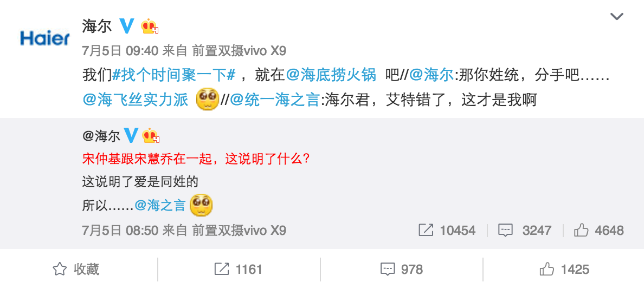
Task: Click the @海尔 mention before 那你姓统
Action: (x=432, y=75)
